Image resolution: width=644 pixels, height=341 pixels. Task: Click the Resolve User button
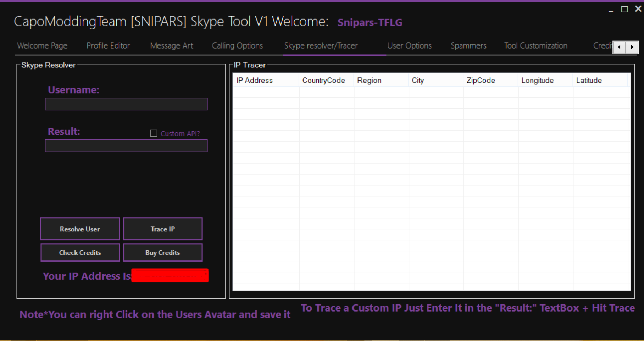[80, 229]
